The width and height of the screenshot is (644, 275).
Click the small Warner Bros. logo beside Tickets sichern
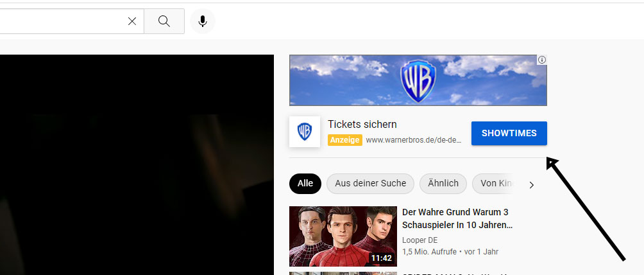click(x=305, y=132)
